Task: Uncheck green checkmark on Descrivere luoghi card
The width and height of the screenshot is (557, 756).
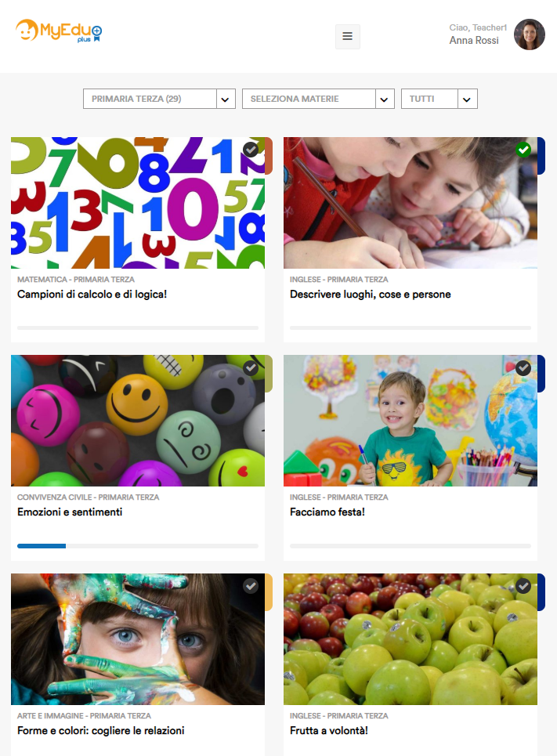Action: tap(523, 150)
